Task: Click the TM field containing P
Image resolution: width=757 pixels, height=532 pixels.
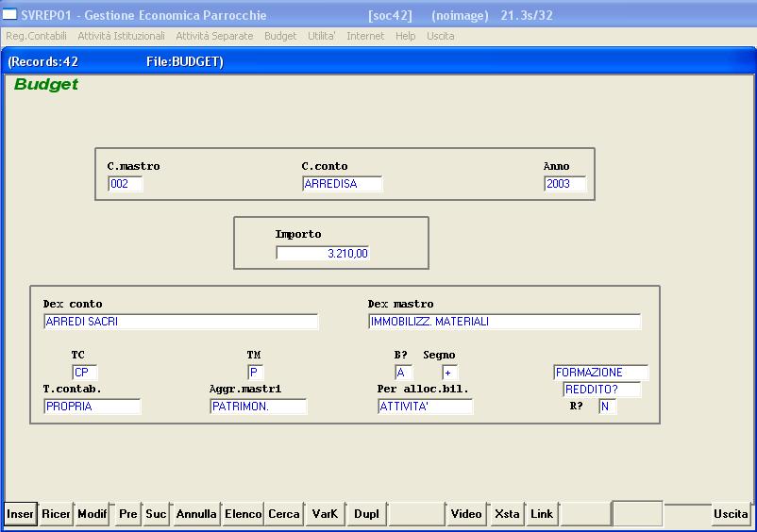Action: 256,373
